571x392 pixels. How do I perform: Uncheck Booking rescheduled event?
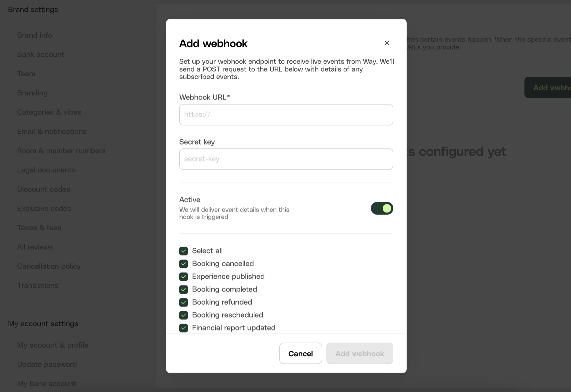pyautogui.click(x=184, y=315)
